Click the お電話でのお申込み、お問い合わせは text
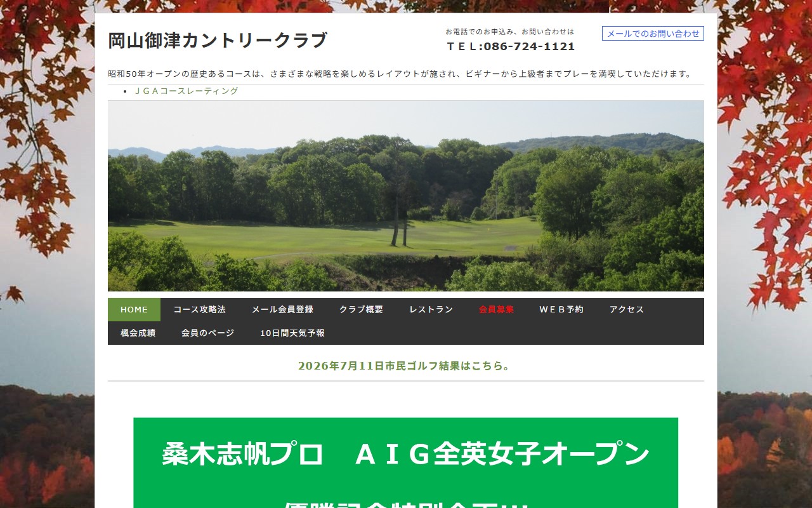Screen dimensions: 812x508 510,32
